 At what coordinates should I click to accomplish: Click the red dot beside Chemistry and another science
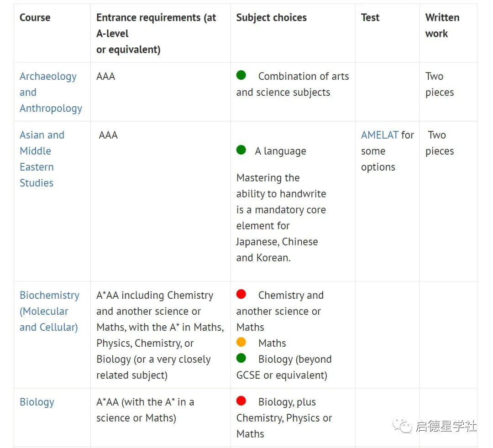point(241,294)
